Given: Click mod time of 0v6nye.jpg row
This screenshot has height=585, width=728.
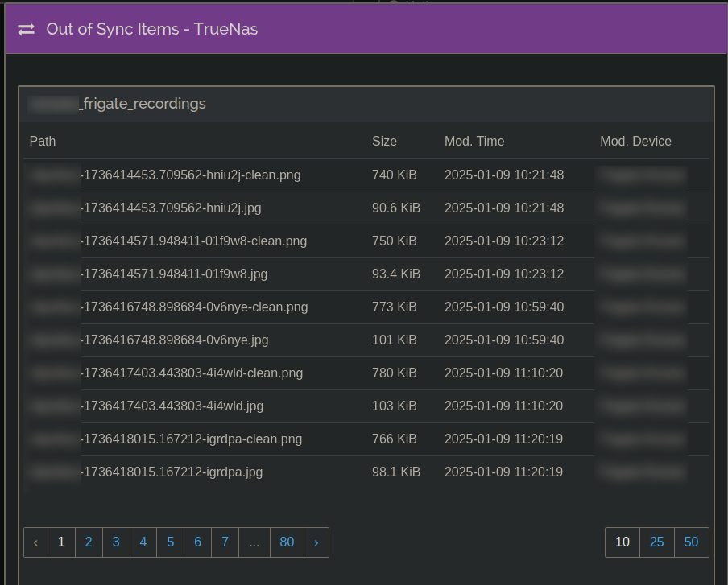Looking at the screenshot, I should click(504, 340).
